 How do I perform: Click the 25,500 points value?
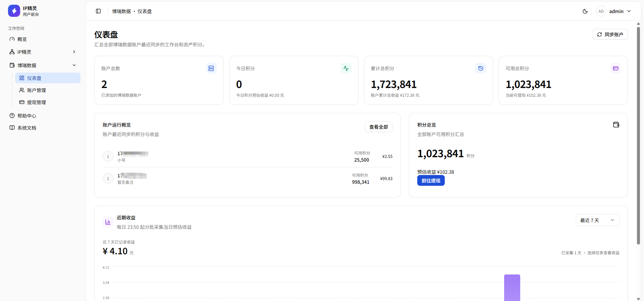tap(362, 160)
